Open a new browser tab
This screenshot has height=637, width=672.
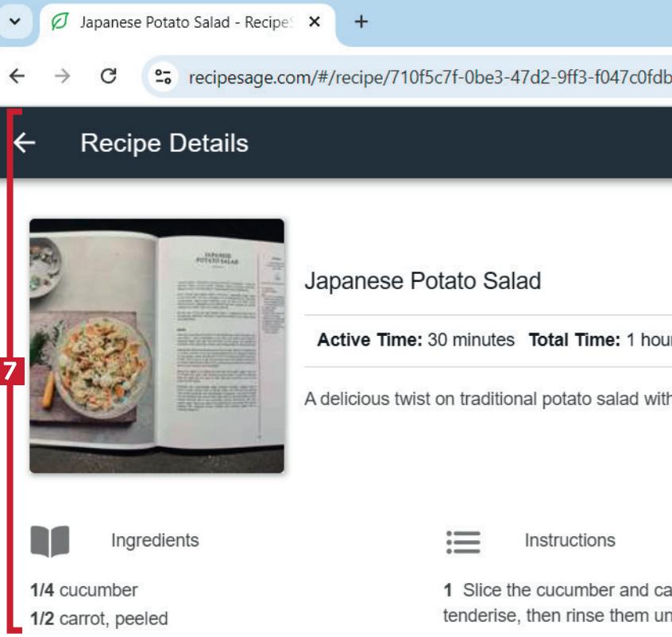[x=361, y=21]
